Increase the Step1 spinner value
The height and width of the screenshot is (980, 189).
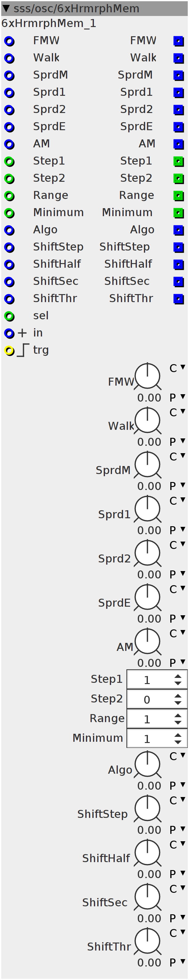pyautogui.click(x=178, y=677)
